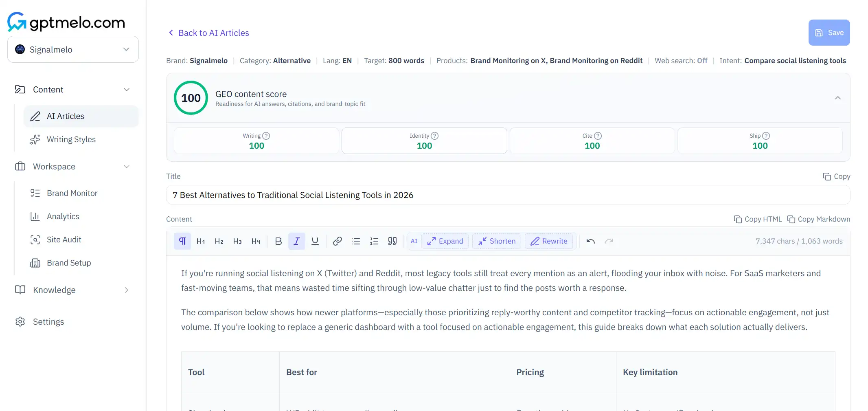Toggle bold formatting

[278, 241]
